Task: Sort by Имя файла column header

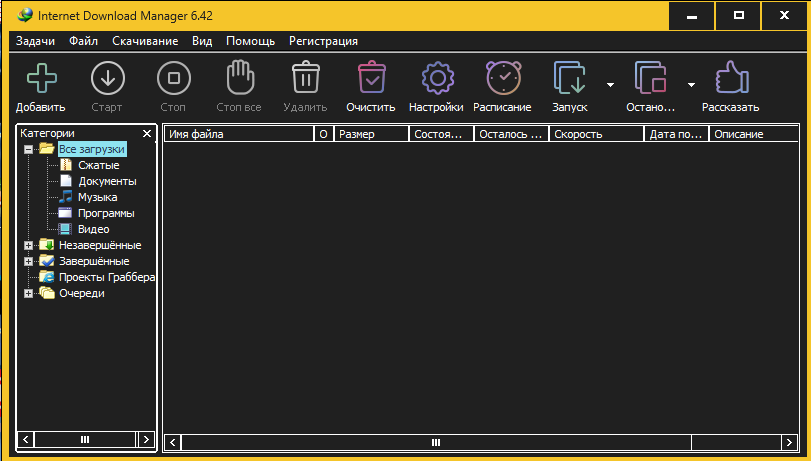Action: pos(239,134)
